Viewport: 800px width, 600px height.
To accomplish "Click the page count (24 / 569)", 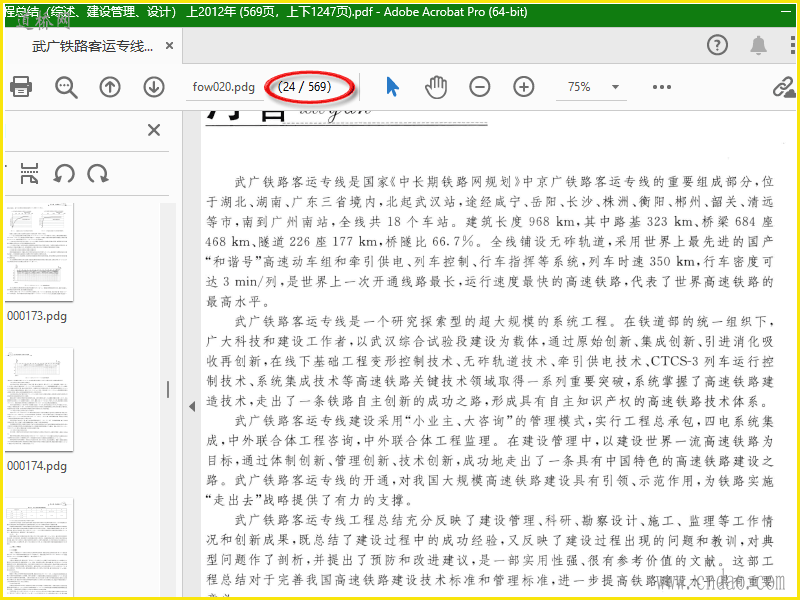I will tap(305, 87).
